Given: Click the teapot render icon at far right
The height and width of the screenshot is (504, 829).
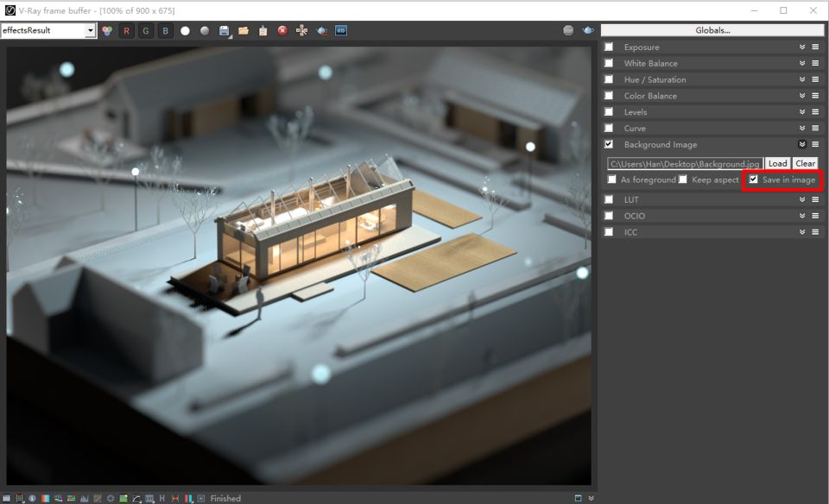Looking at the screenshot, I should click(588, 31).
